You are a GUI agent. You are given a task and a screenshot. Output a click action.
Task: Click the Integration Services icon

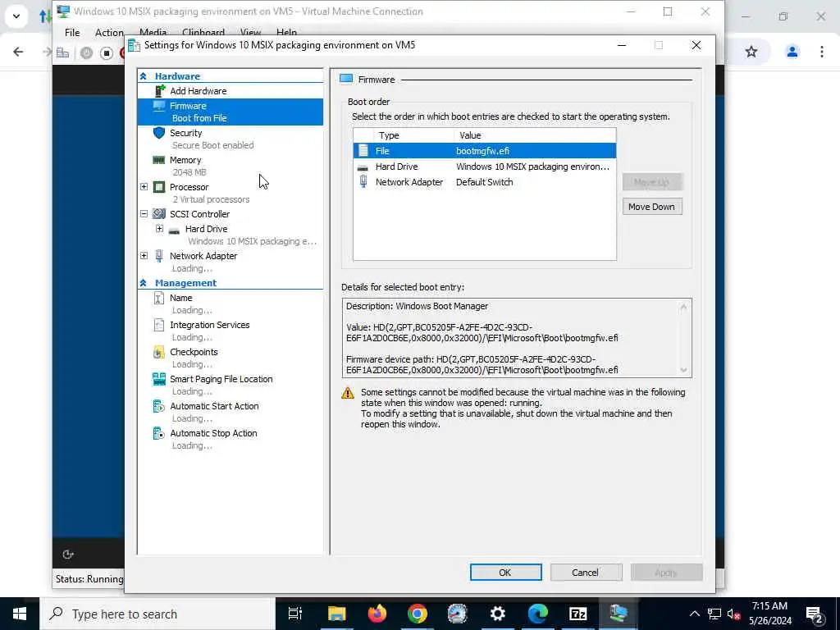pyautogui.click(x=159, y=325)
